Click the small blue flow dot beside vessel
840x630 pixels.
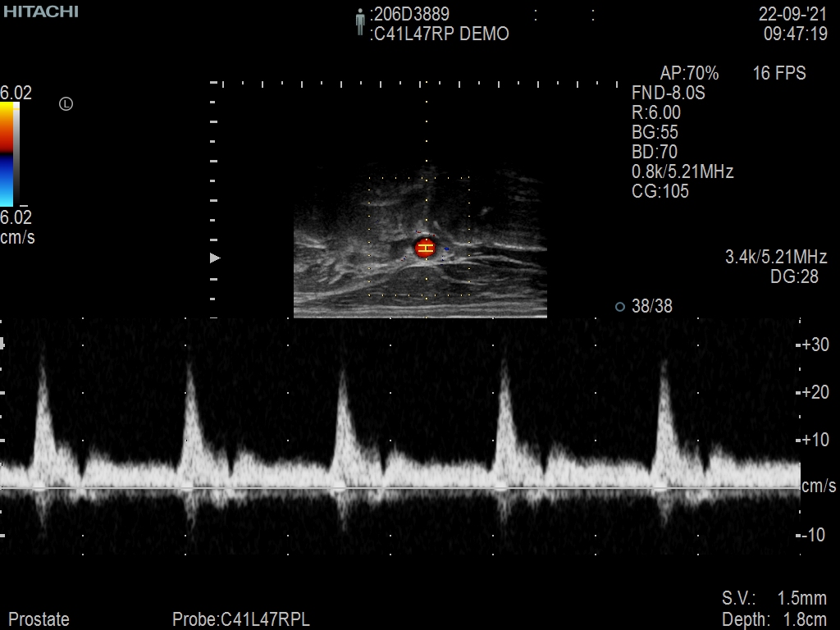(447, 249)
